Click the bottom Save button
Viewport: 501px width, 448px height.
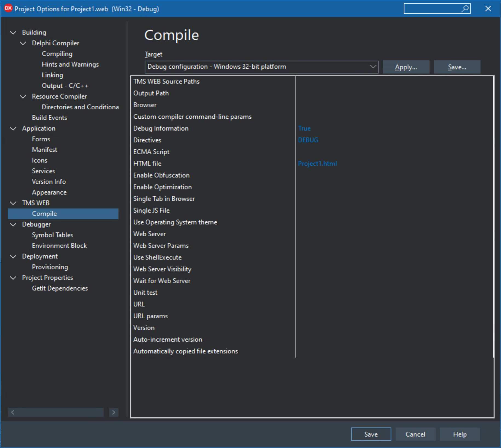click(371, 434)
